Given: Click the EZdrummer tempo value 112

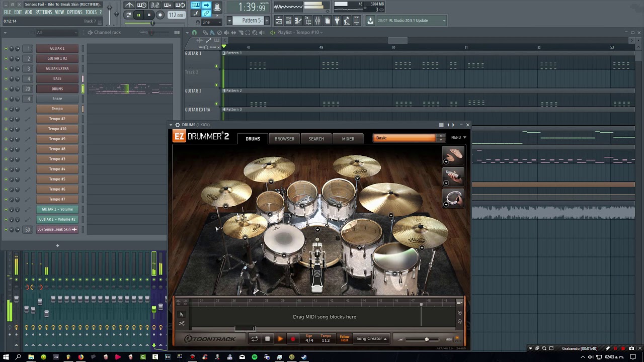Looking at the screenshot, I should pyautogui.click(x=326, y=340).
